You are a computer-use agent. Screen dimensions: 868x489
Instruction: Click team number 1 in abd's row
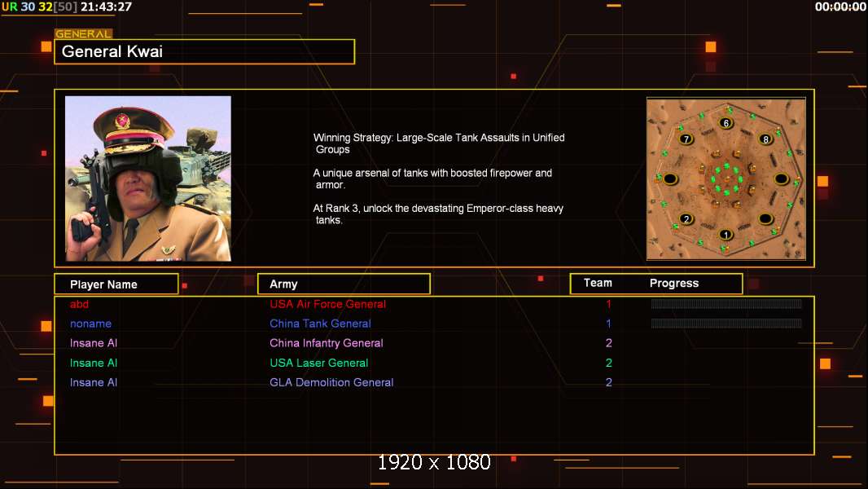click(608, 304)
